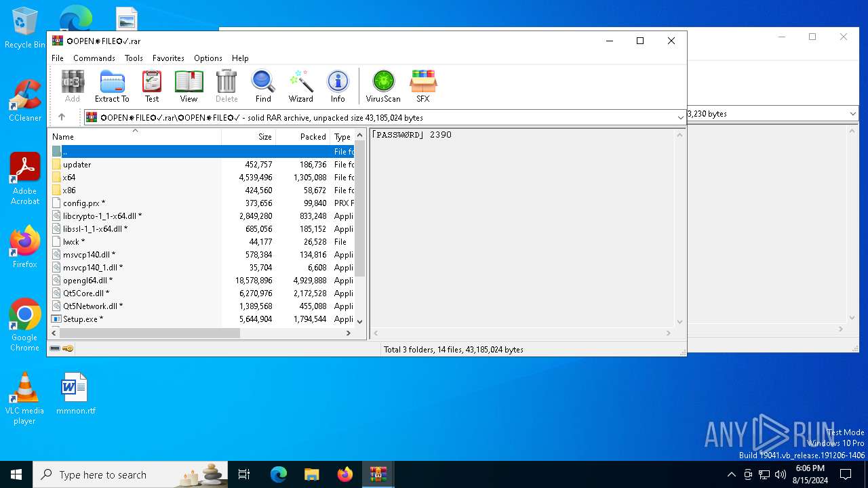Sort files by Type column

click(342, 136)
